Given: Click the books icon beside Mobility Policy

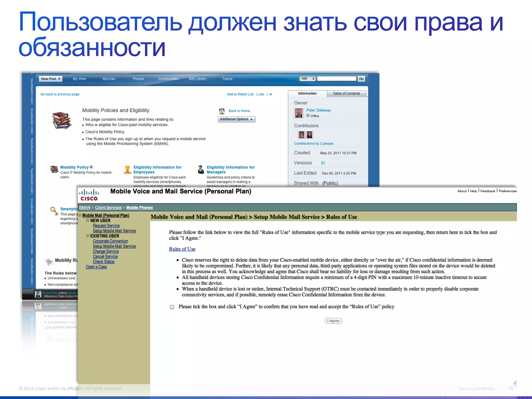Looking at the screenshot, I should [54, 169].
